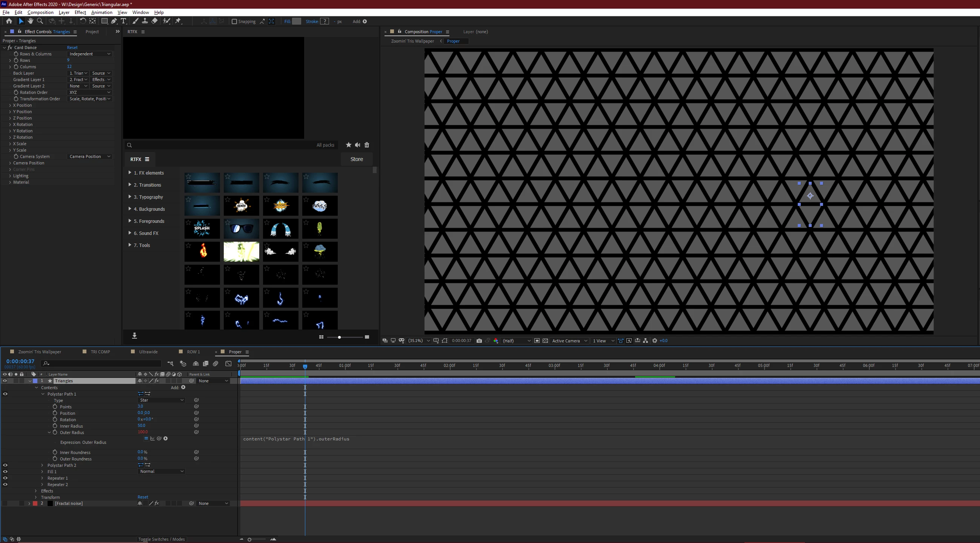The width and height of the screenshot is (980, 543).
Task: Select the Eraser tool
Action: tap(154, 21)
